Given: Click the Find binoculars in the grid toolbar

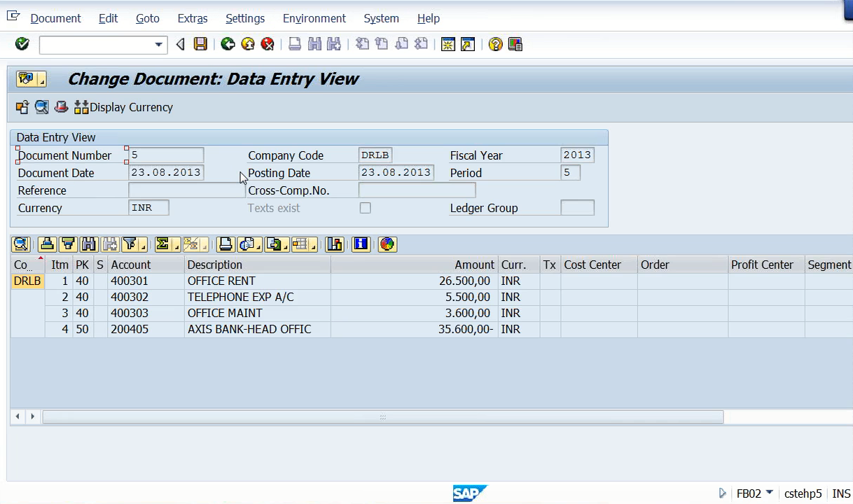Looking at the screenshot, I should click(x=88, y=244).
